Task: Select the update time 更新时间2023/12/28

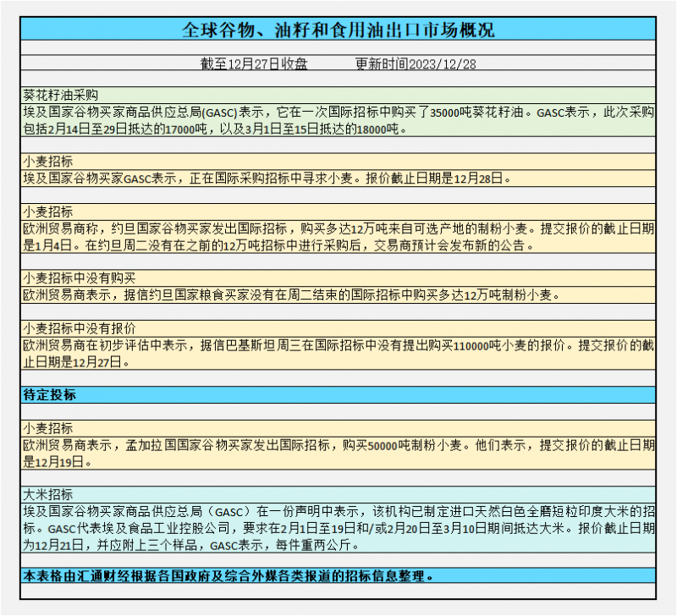Action: click(x=416, y=64)
